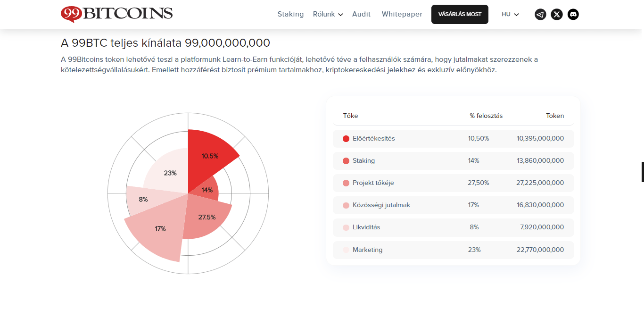
Task: Click the Staking row color dot
Action: (346, 161)
